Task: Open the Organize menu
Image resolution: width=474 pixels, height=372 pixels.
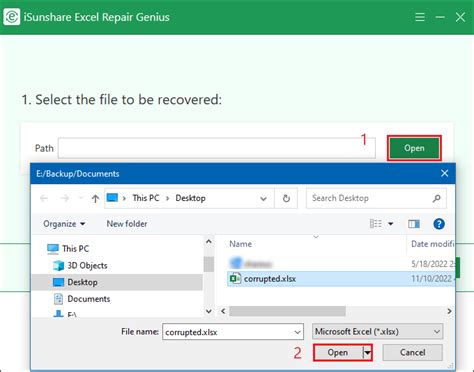Action: [x=64, y=224]
